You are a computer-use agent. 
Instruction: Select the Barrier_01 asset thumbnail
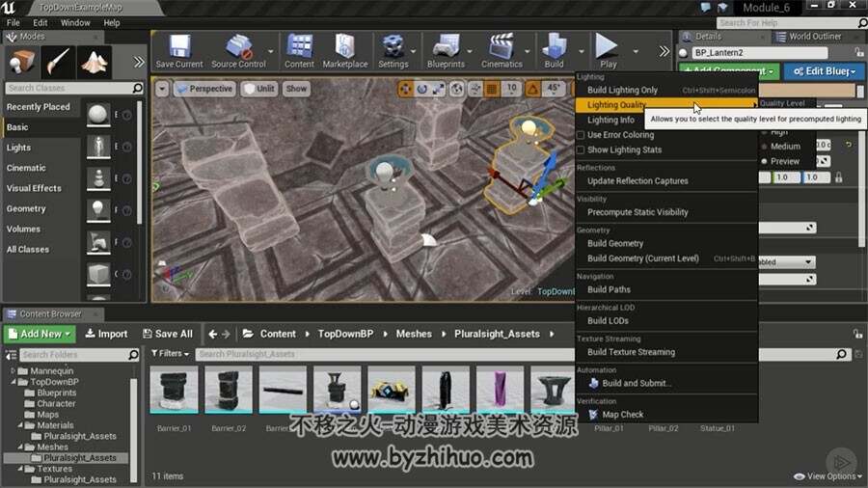pos(174,390)
